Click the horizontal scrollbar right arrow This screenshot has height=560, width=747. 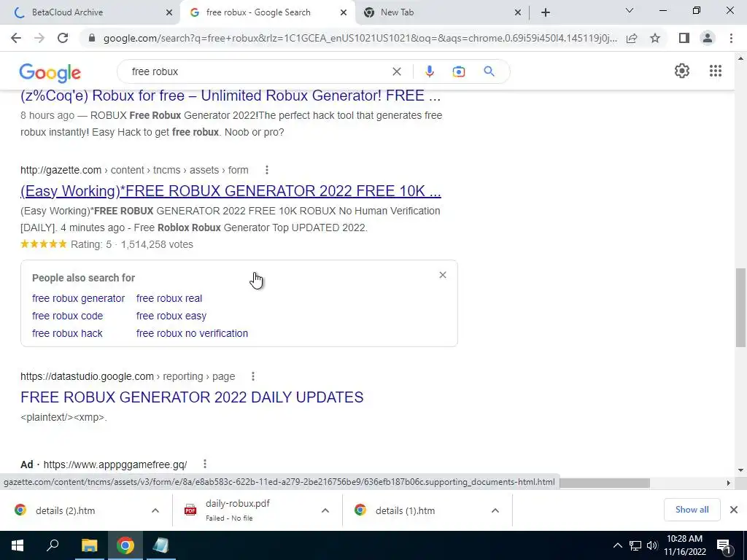[x=729, y=483]
